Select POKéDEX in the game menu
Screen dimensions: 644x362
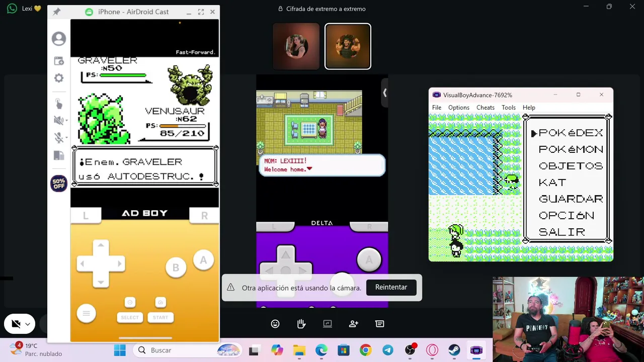tap(571, 133)
